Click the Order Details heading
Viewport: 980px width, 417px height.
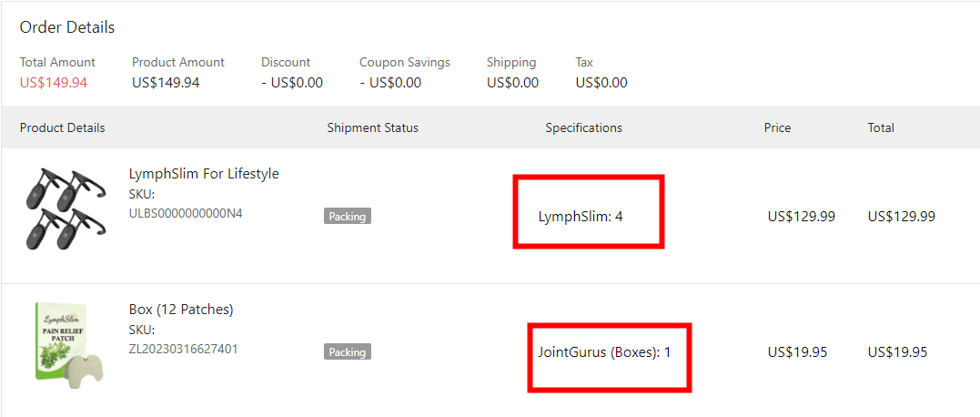tap(67, 27)
